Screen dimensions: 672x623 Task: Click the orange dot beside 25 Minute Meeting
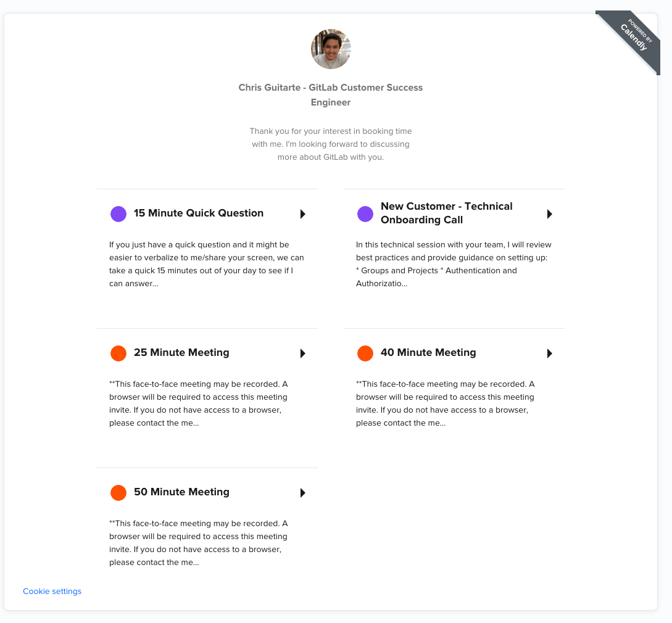click(x=118, y=353)
